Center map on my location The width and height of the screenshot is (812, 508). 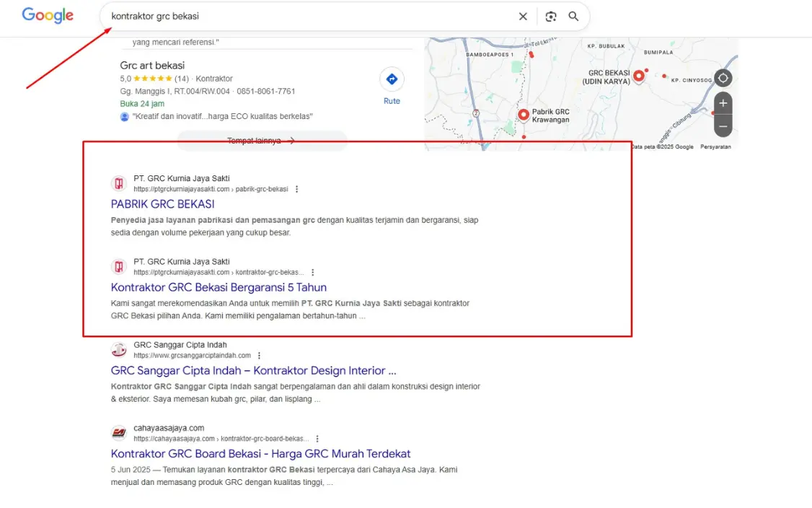point(723,78)
